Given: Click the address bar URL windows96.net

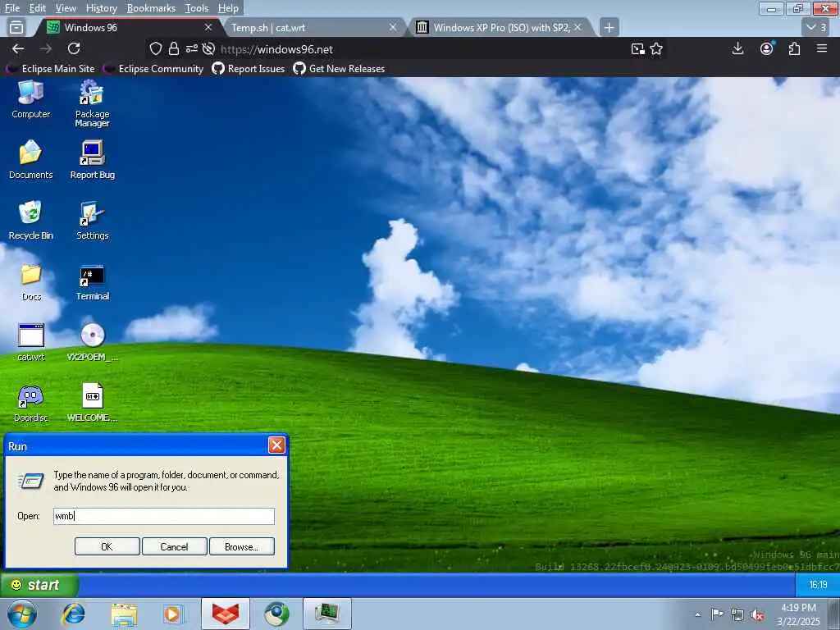Looking at the screenshot, I should tap(276, 49).
